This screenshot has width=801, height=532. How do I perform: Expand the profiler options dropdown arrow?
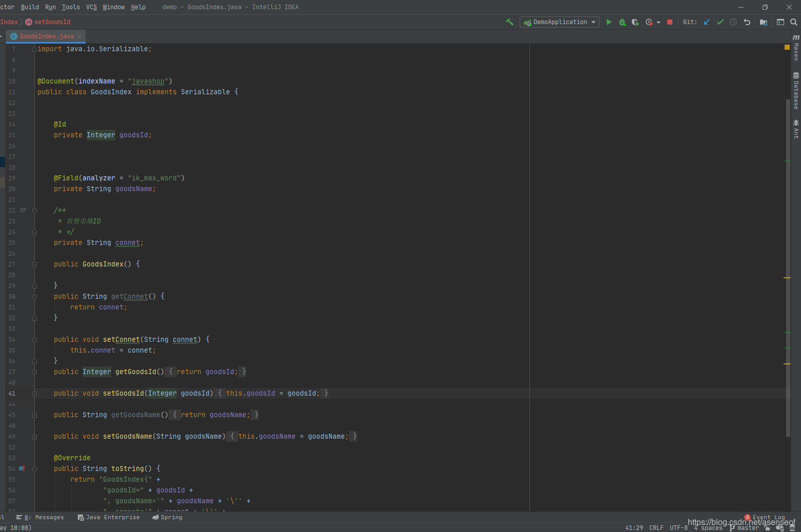[x=659, y=23]
